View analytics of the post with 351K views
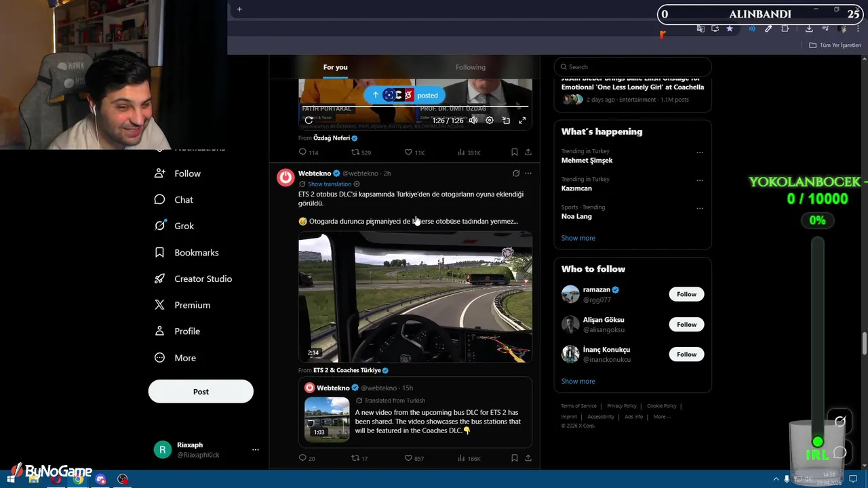Image resolution: width=868 pixels, height=488 pixels. (x=469, y=152)
